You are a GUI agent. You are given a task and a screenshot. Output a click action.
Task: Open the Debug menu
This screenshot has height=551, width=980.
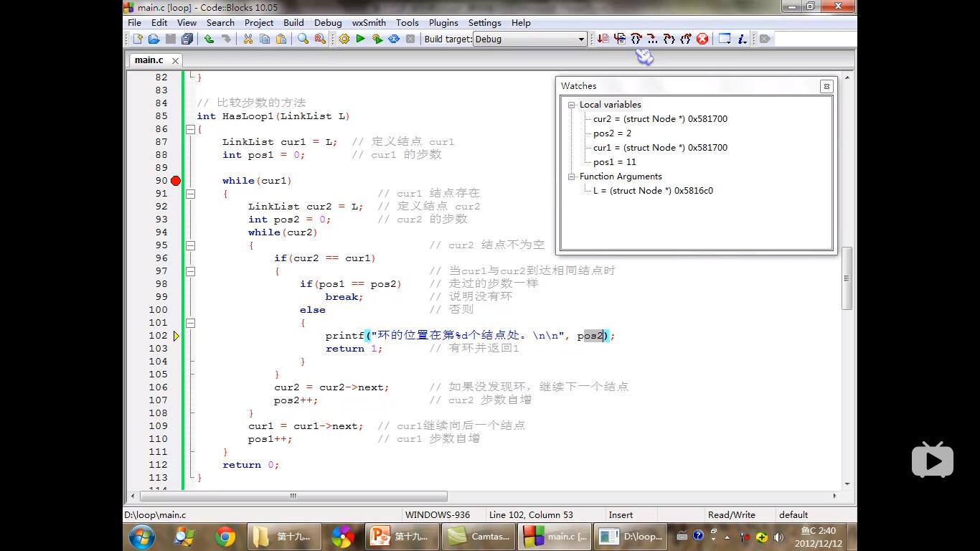point(328,22)
